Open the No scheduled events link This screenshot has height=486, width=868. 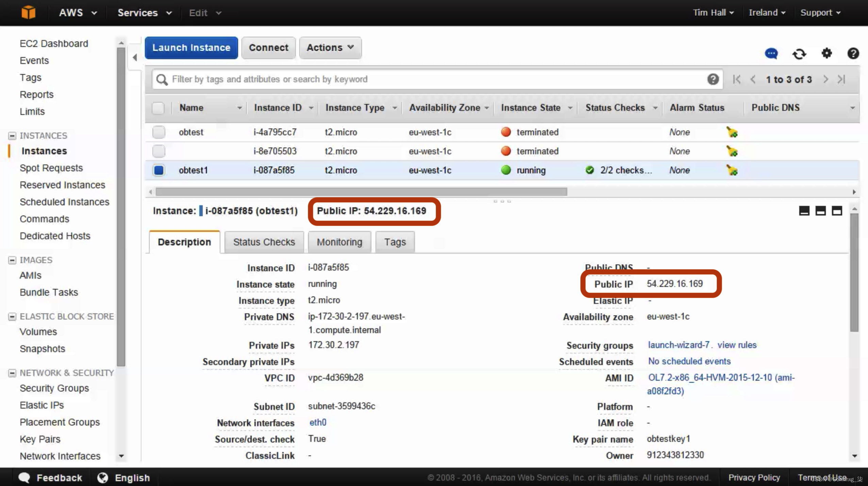coord(689,361)
